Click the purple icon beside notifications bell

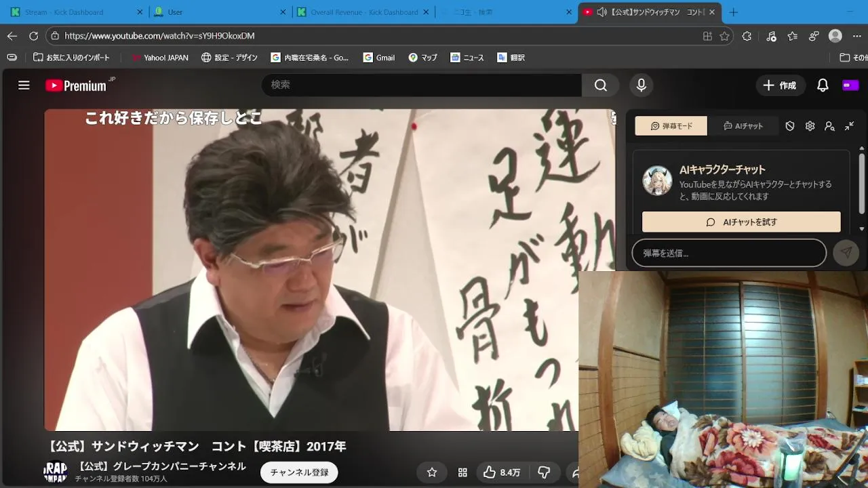pyautogui.click(x=850, y=85)
